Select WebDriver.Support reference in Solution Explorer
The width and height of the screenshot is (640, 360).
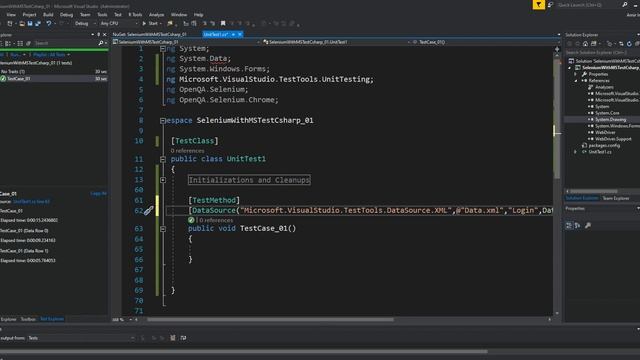point(613,139)
